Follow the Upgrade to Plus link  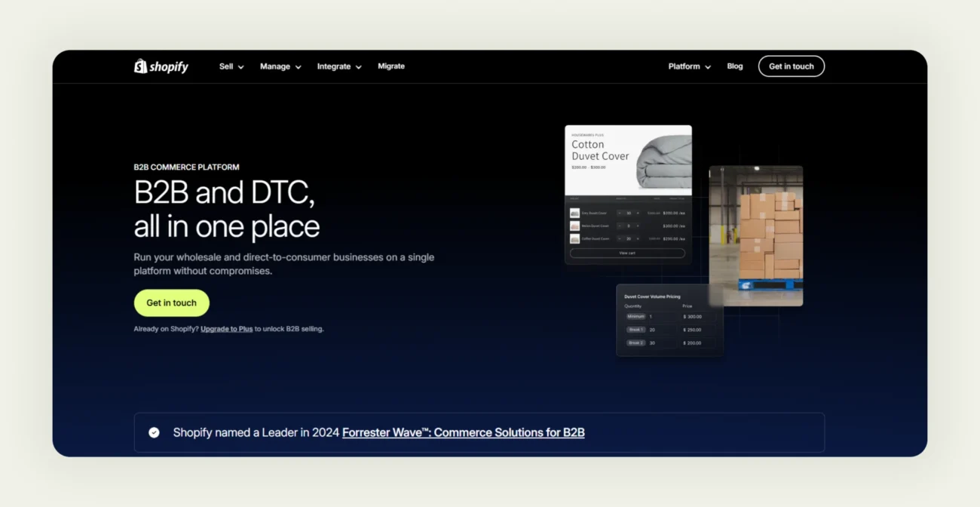coord(226,329)
